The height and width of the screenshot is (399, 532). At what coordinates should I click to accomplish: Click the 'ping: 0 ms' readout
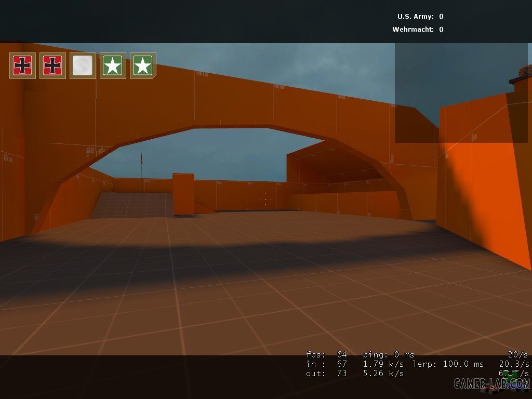tap(389, 354)
